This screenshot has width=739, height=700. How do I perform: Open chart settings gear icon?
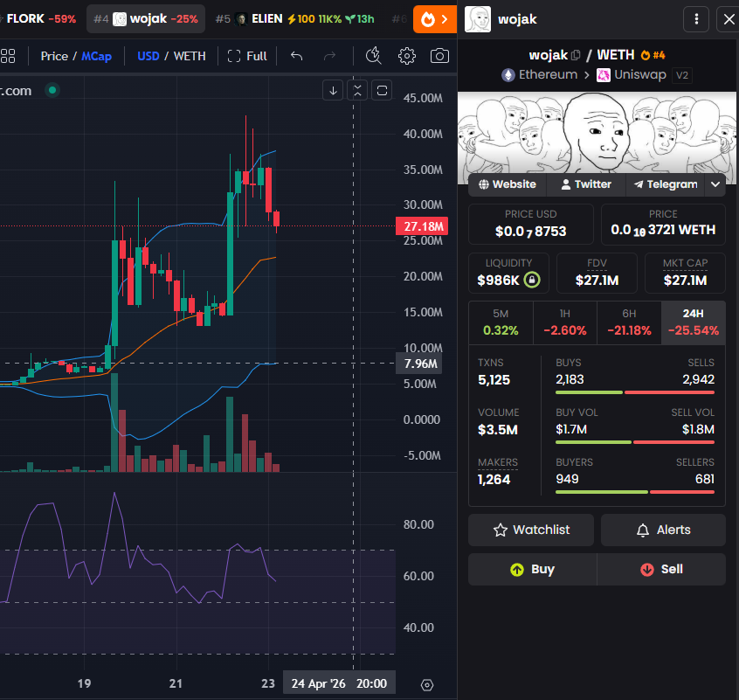click(407, 56)
